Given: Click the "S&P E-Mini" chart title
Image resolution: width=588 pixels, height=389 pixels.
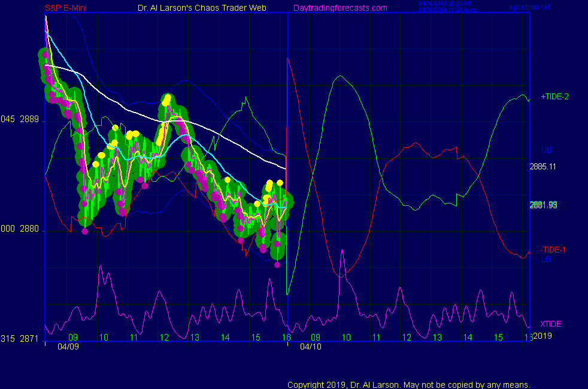Looking at the screenshot, I should pos(66,8).
